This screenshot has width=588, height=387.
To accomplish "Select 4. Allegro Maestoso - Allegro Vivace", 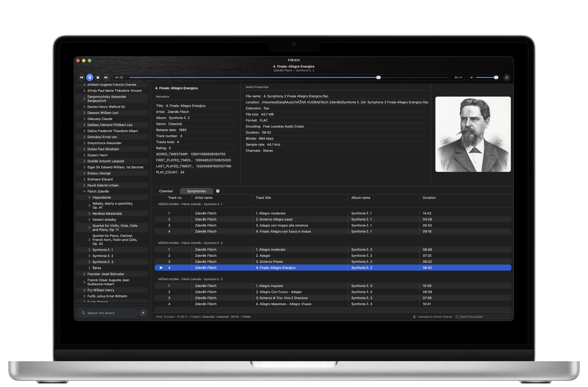I will 333,304.
